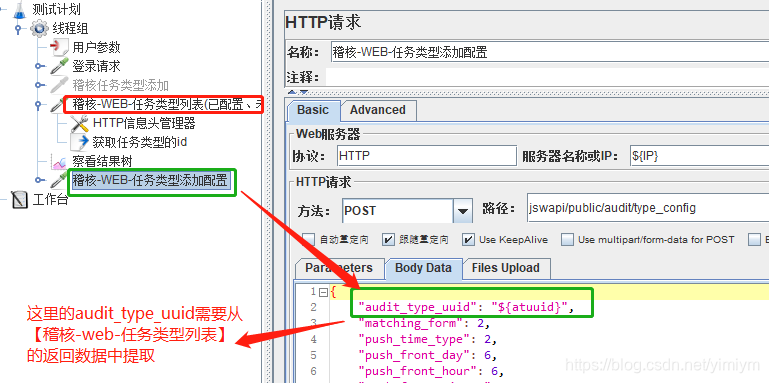This screenshot has height=383, width=769.
Task: Click the POST method combo box
Action: coord(407,211)
